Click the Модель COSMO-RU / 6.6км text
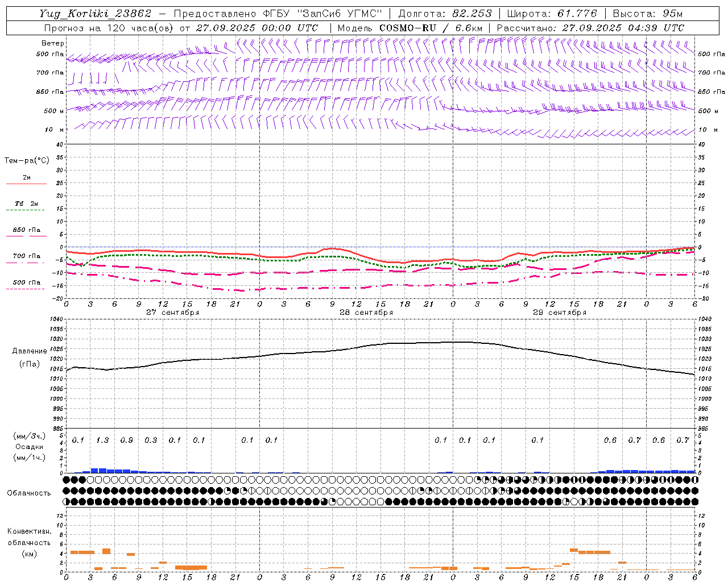This screenshot has width=728, height=582. (x=409, y=28)
